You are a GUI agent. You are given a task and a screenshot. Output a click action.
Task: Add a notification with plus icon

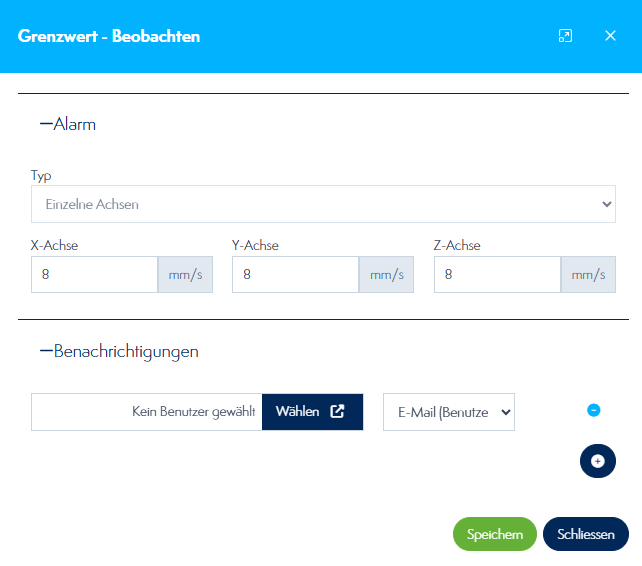tap(598, 461)
